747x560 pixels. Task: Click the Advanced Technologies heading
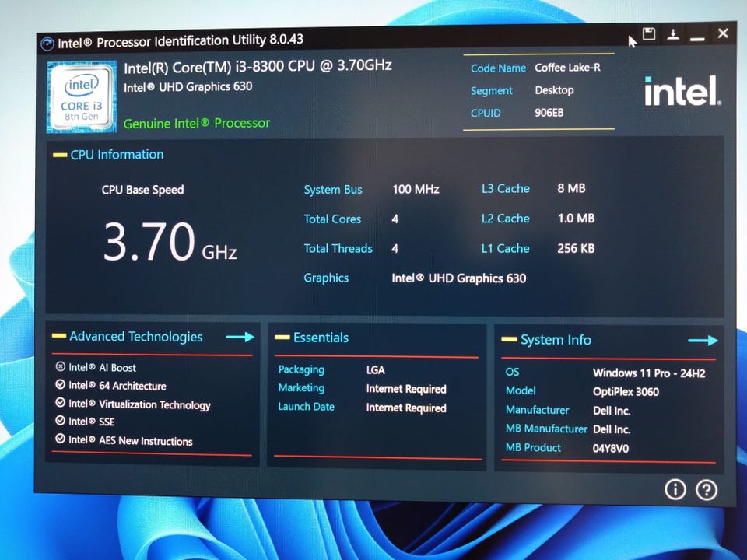pos(135,337)
